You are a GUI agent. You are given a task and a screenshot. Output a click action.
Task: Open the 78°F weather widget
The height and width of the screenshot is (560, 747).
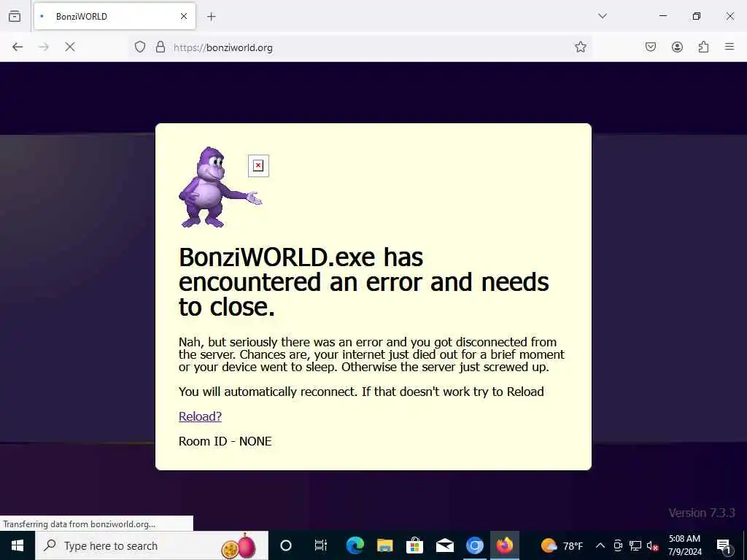click(562, 545)
